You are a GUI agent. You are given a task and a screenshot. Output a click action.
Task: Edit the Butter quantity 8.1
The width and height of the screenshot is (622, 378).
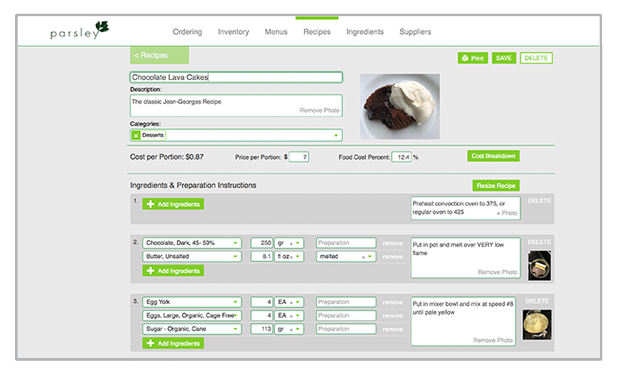pyautogui.click(x=261, y=257)
